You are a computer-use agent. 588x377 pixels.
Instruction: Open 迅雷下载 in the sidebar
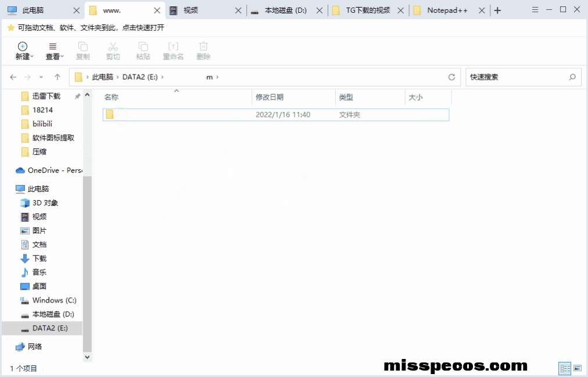pyautogui.click(x=46, y=96)
